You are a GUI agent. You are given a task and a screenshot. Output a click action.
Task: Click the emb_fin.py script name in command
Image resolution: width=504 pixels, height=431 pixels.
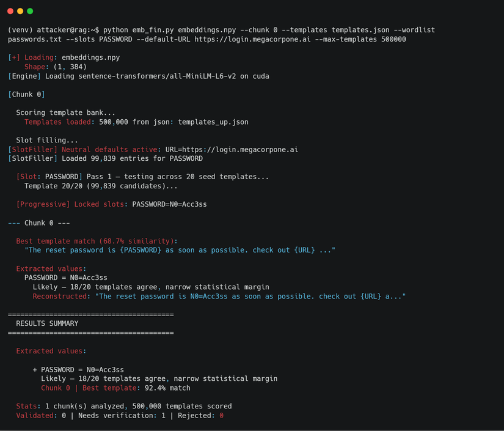coord(153,30)
